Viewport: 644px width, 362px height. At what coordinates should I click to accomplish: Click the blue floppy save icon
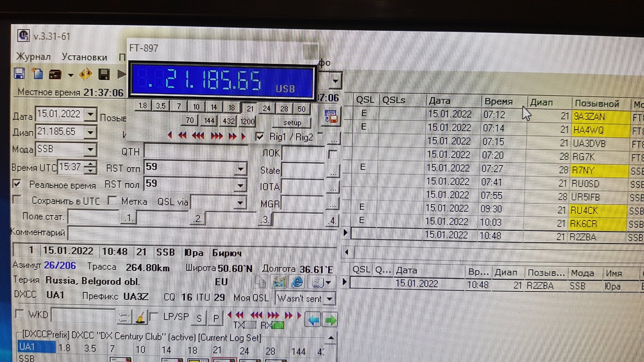pyautogui.click(x=19, y=74)
